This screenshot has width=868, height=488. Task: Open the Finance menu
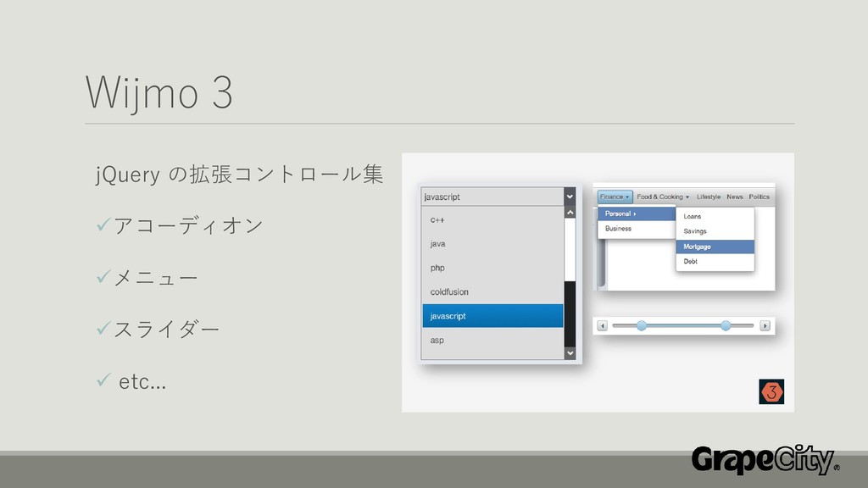pyautogui.click(x=615, y=197)
